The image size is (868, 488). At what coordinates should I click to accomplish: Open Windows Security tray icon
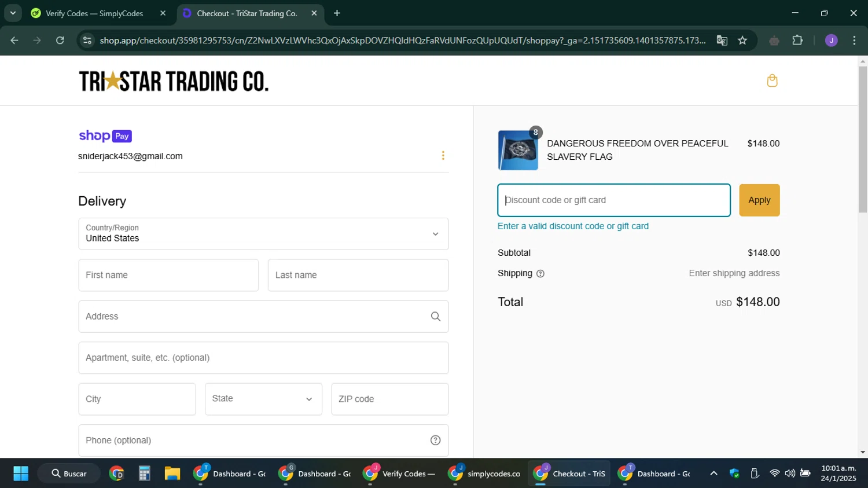735,474
